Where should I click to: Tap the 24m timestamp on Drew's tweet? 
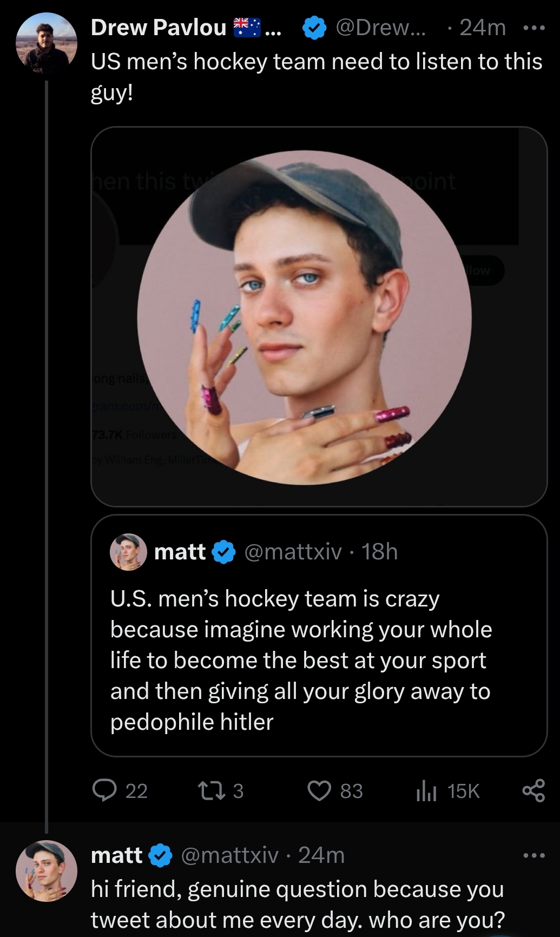pyautogui.click(x=483, y=28)
